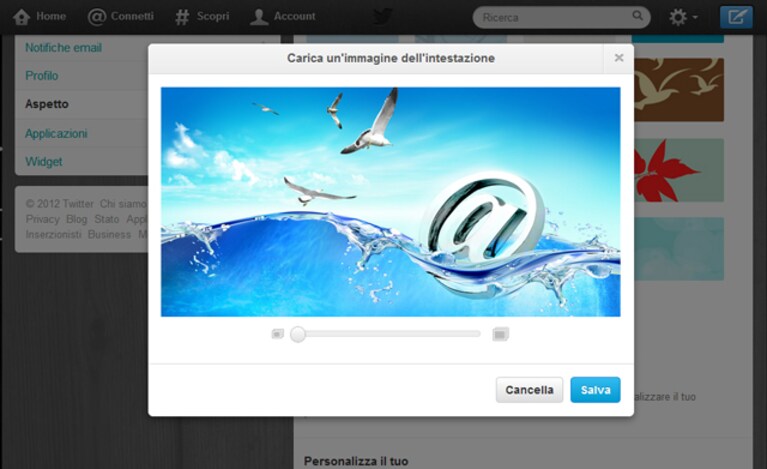
Task: Click the seagull header image preview
Action: point(390,202)
